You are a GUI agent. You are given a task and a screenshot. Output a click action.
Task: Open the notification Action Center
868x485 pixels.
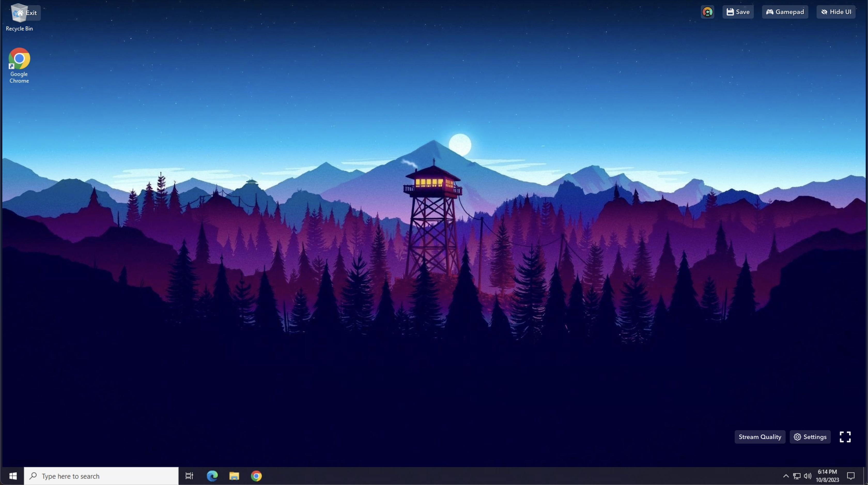click(850, 476)
